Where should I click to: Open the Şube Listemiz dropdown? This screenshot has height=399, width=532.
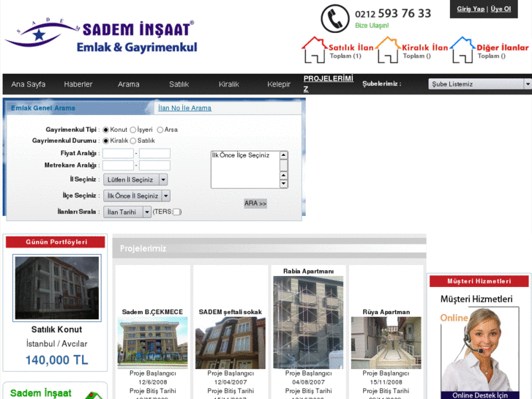point(480,84)
